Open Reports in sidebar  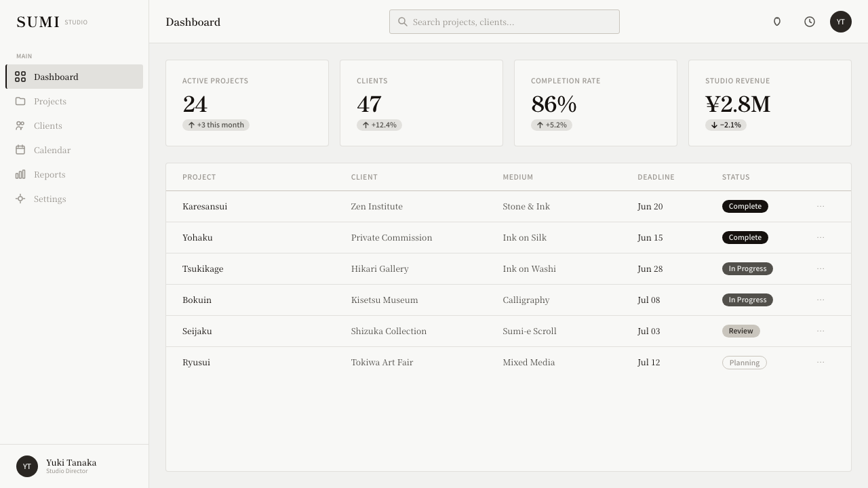(x=75, y=174)
